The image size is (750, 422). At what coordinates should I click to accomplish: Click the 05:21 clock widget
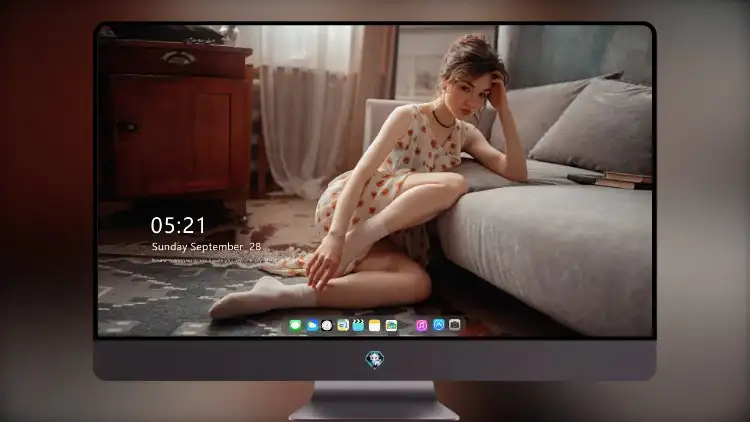point(178,225)
